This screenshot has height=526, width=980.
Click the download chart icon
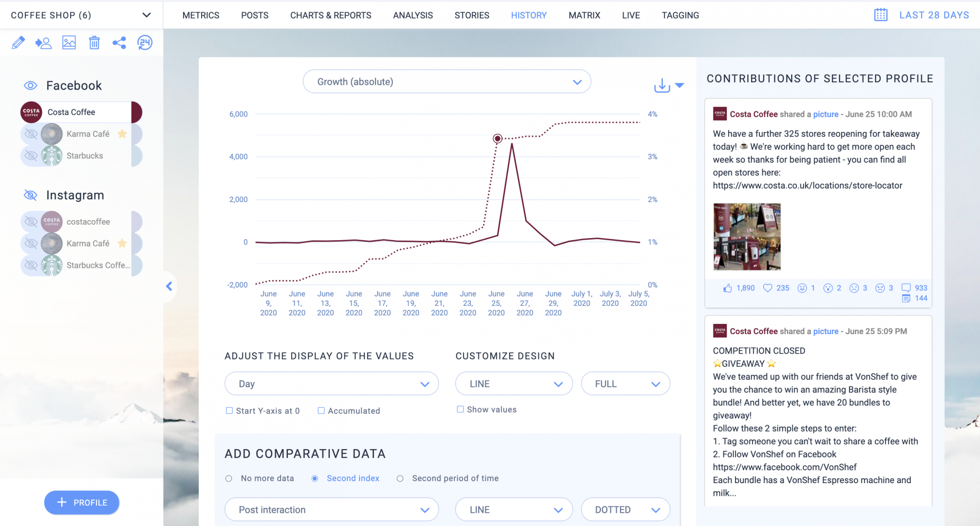pos(661,84)
